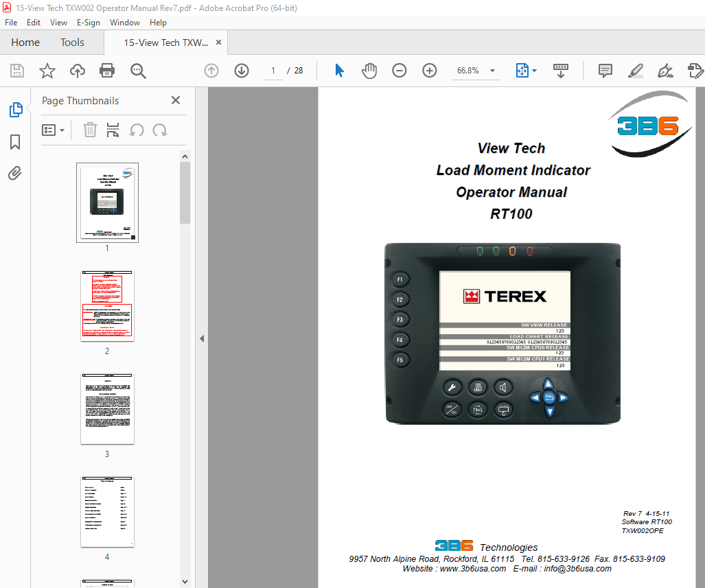Click the Print icon

coord(107,70)
